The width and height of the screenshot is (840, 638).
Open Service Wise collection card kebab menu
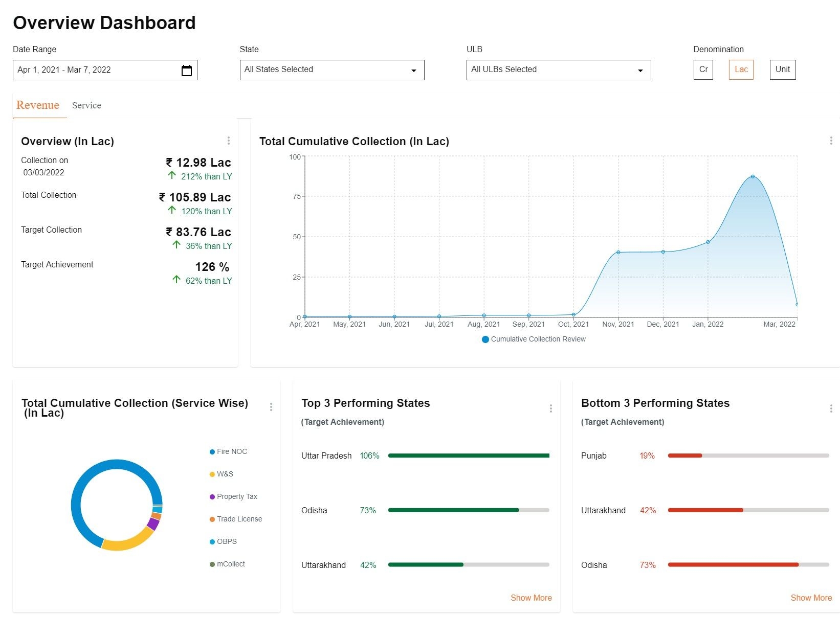271,407
